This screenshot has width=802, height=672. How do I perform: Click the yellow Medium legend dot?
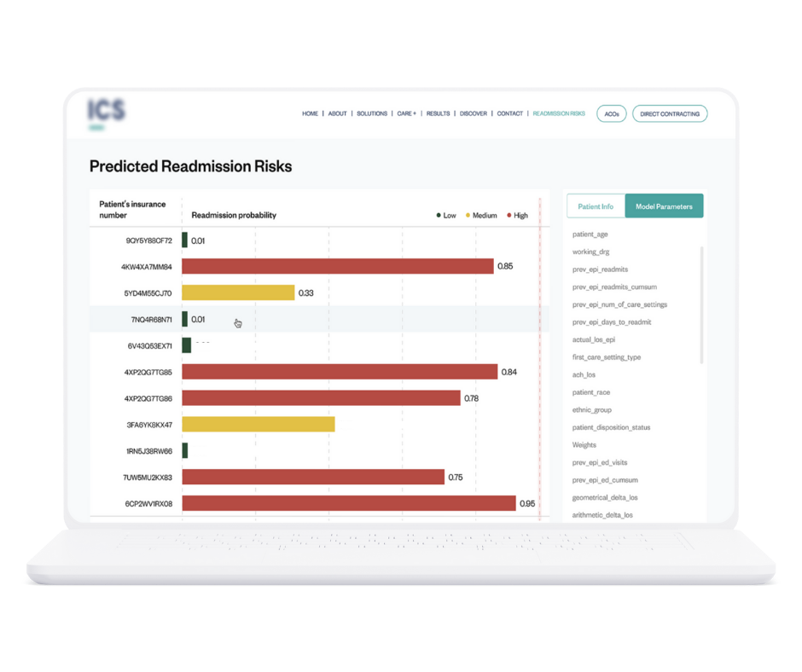468,216
